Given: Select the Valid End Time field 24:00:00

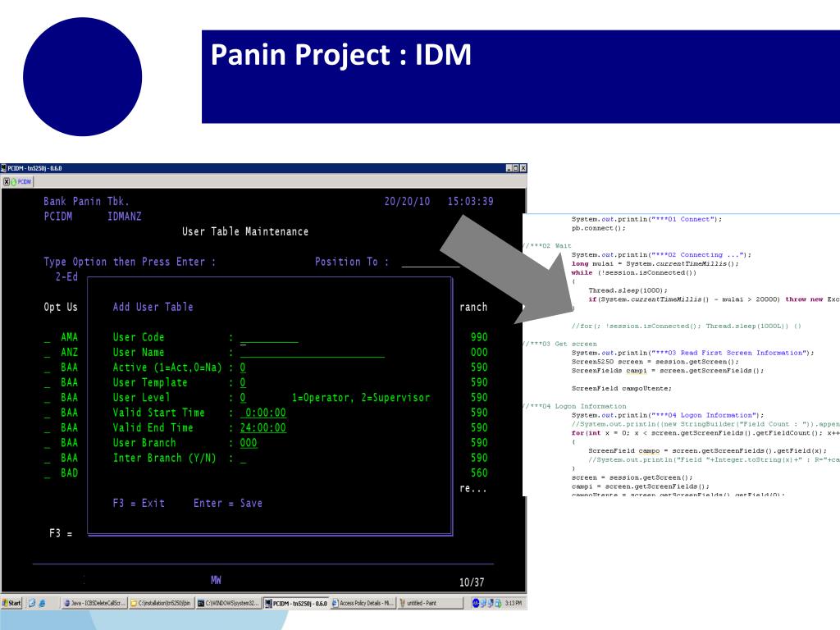Looking at the screenshot, I should (x=263, y=427).
